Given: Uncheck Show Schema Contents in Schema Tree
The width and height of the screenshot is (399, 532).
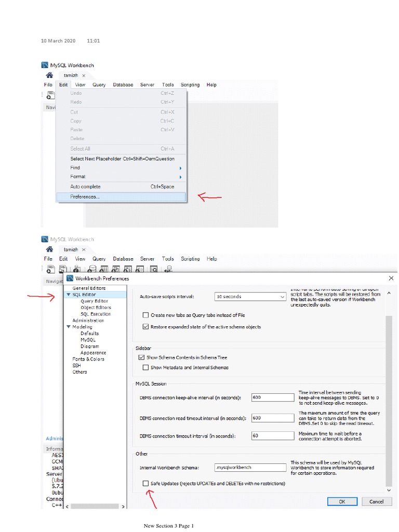Looking at the screenshot, I should (141, 357).
